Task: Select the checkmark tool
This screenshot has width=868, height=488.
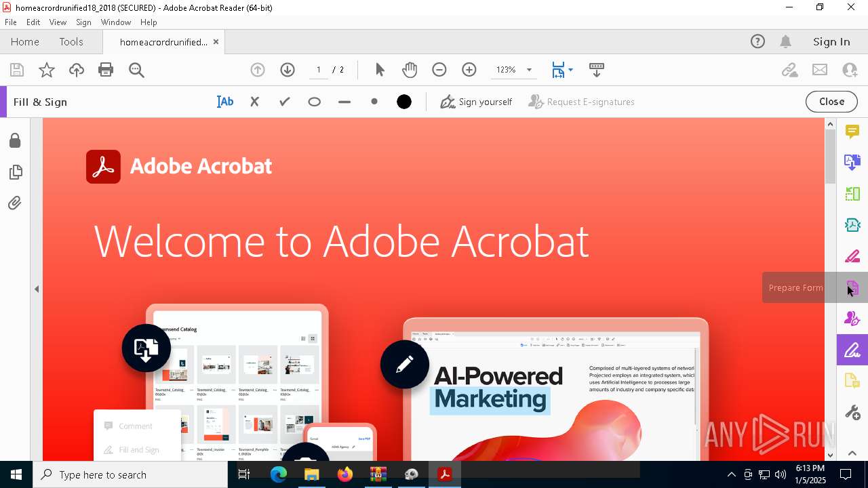Action: click(285, 102)
